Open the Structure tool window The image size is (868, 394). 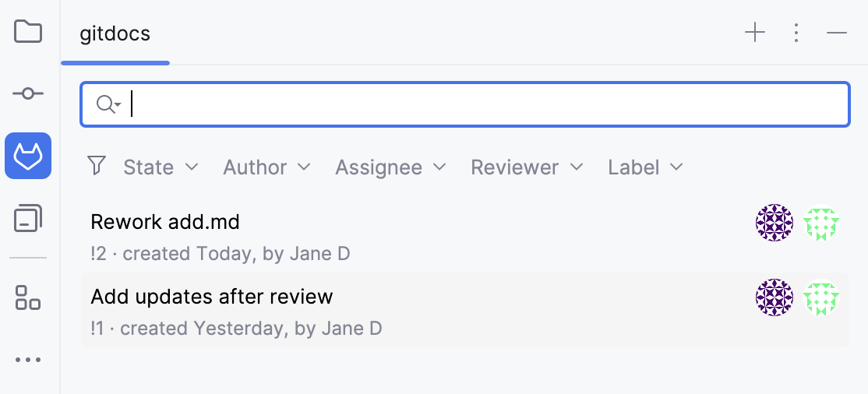pos(28,297)
